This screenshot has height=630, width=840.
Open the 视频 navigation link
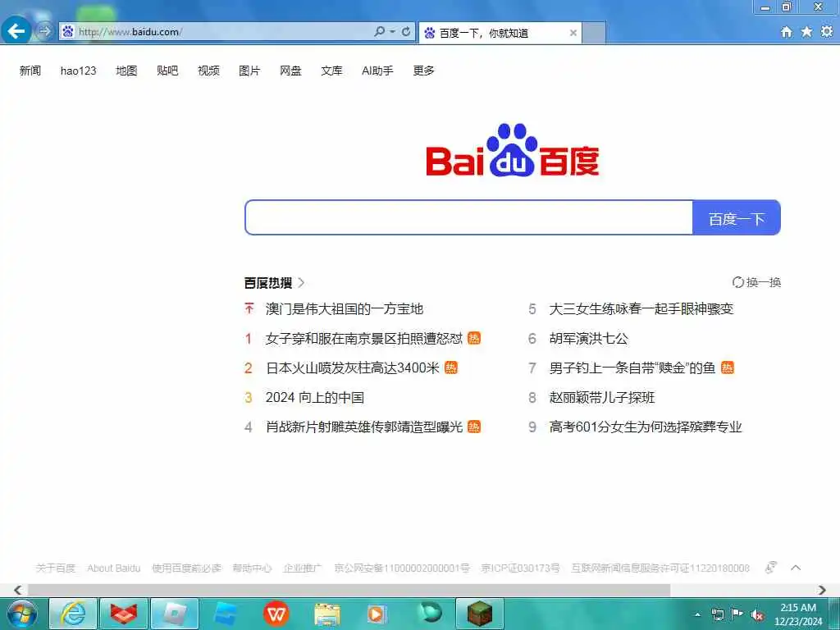tap(208, 71)
